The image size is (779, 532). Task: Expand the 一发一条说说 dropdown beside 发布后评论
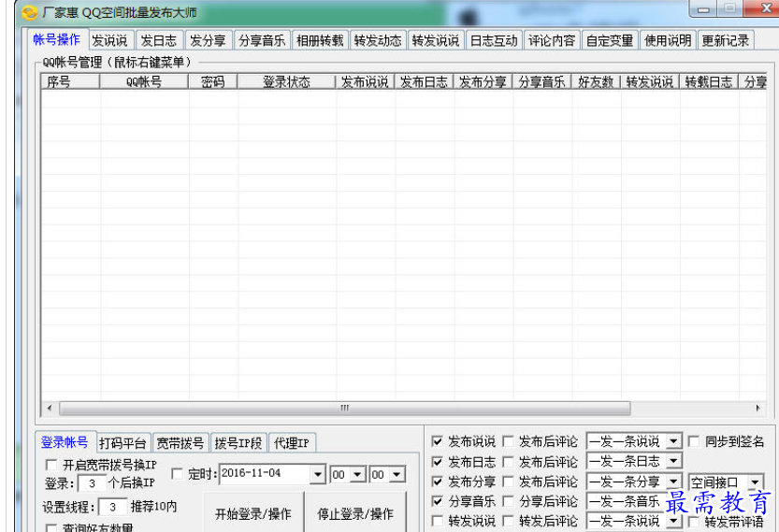tap(673, 441)
